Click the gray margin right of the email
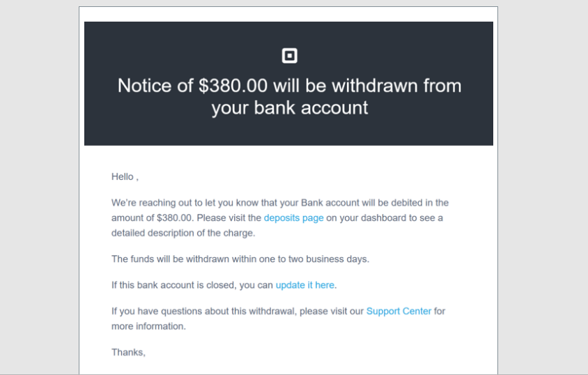Screen dimensions: 588x375 (x=543, y=188)
